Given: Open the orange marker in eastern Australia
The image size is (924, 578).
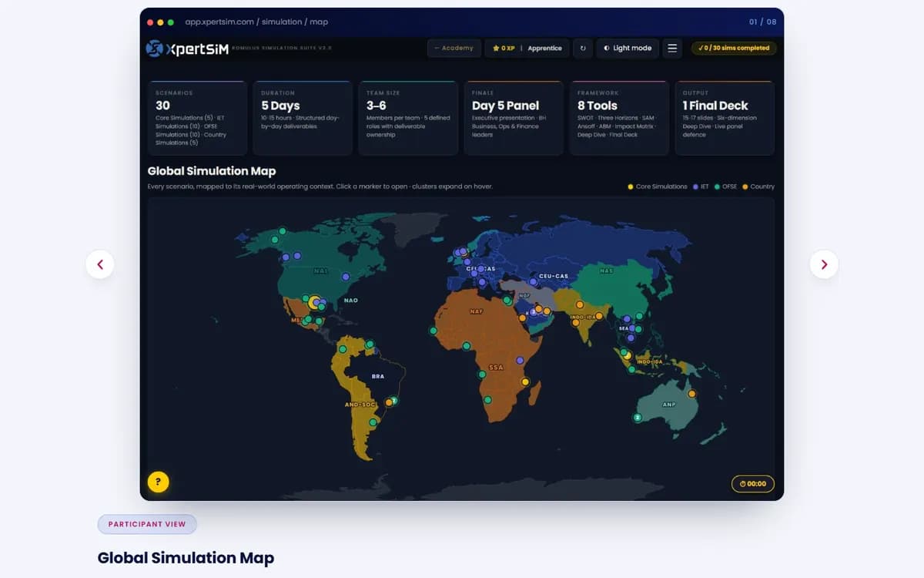Looking at the screenshot, I should (692, 394).
